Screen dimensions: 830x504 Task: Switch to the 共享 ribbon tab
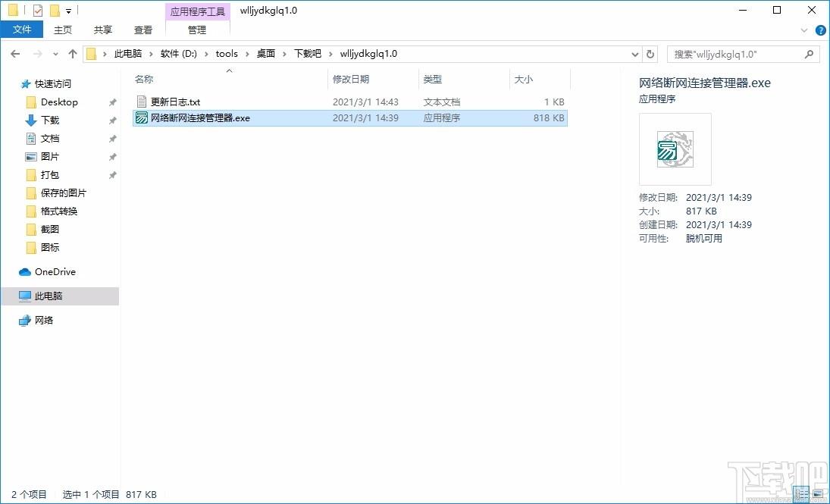[102, 30]
